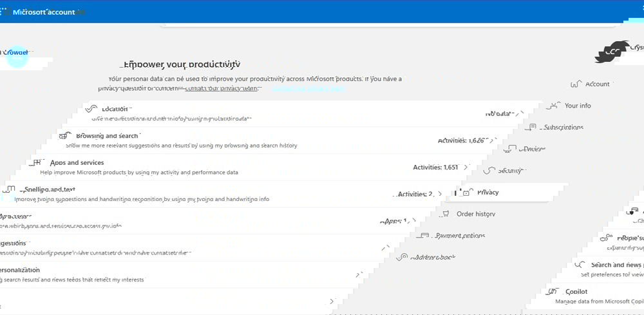The width and height of the screenshot is (644, 315).
Task: Open the Spelling and text title
Action: (x=50, y=189)
